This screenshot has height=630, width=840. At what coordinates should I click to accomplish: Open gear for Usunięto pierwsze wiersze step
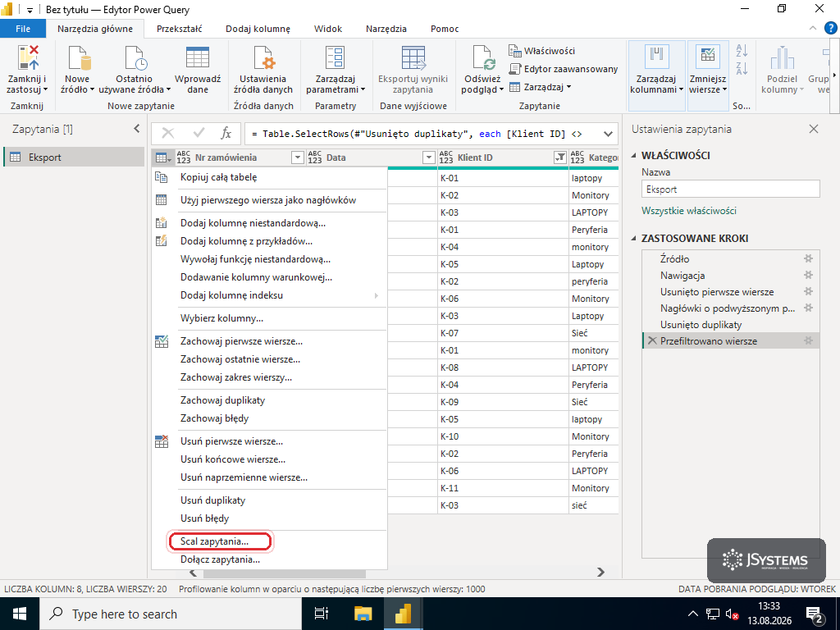[808, 292]
